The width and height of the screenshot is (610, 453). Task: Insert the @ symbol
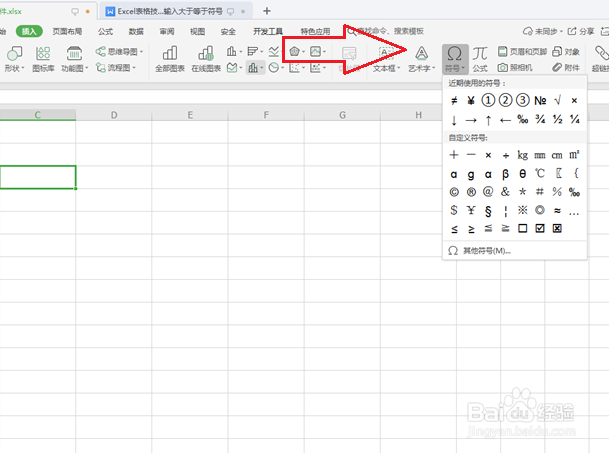point(488,191)
